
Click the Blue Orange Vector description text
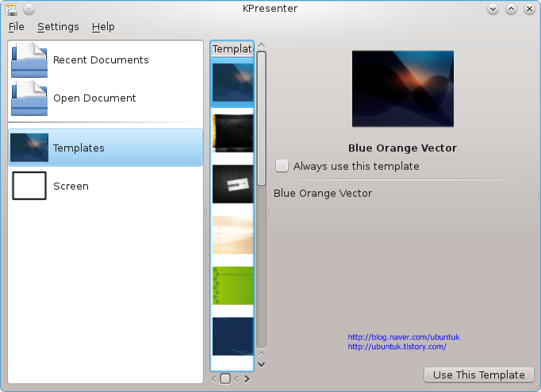(323, 194)
